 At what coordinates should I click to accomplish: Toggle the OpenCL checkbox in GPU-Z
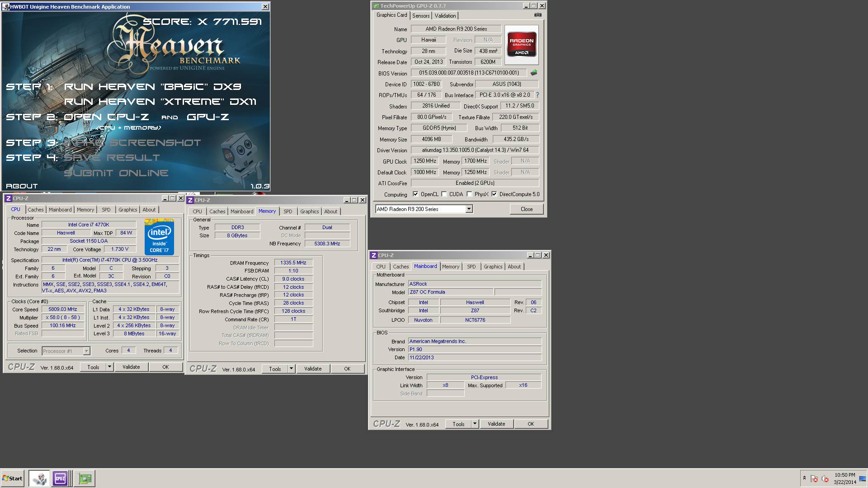pos(415,194)
